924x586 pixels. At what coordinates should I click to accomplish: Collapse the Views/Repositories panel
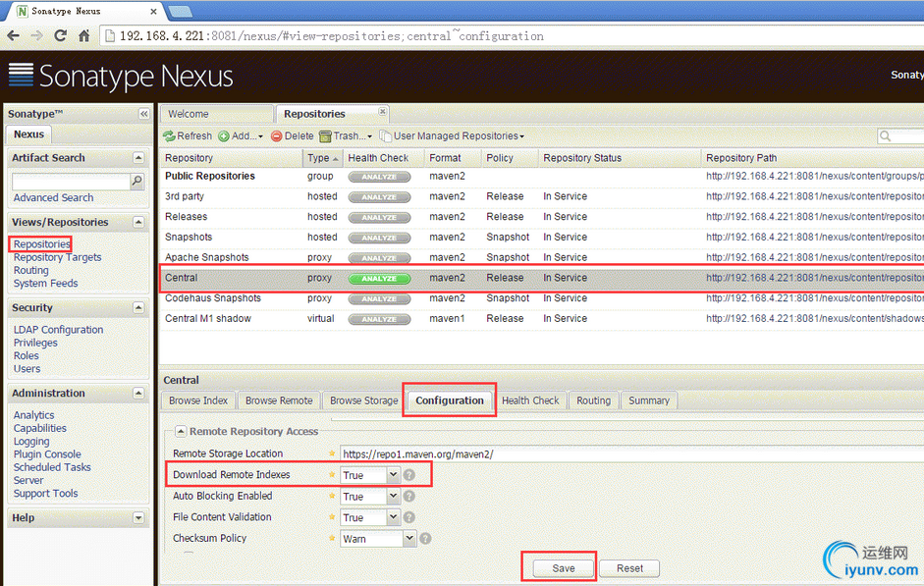coord(137,222)
